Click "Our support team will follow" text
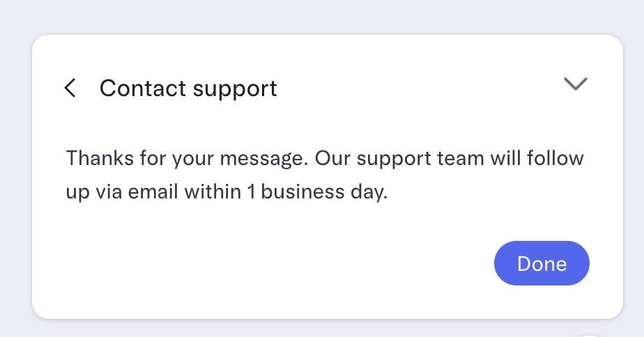Image resolution: width=644 pixels, height=337 pixels. pos(450,159)
